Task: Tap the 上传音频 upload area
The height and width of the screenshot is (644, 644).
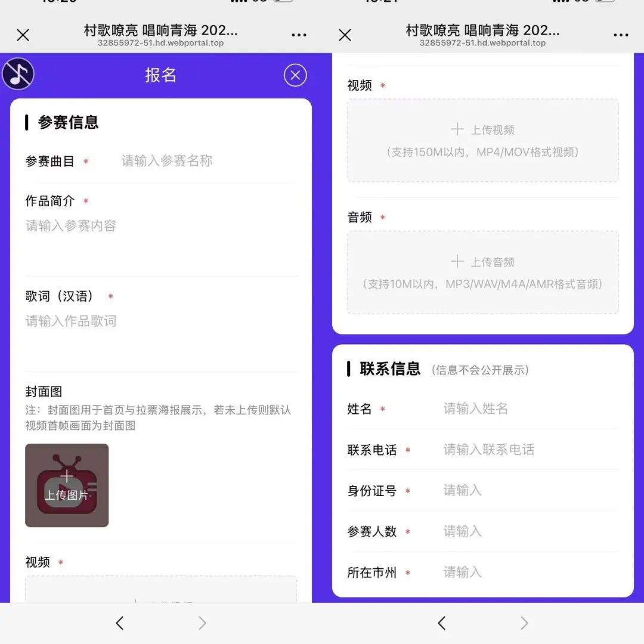Action: click(x=482, y=273)
